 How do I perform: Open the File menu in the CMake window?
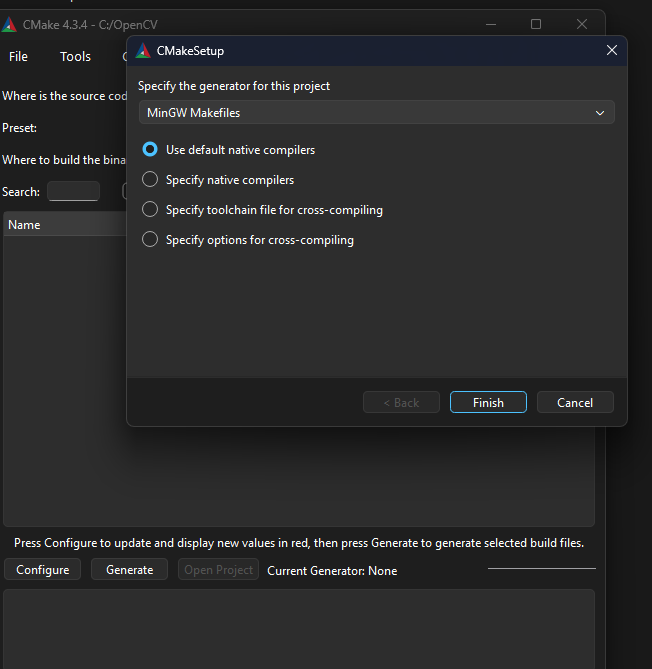[18, 56]
